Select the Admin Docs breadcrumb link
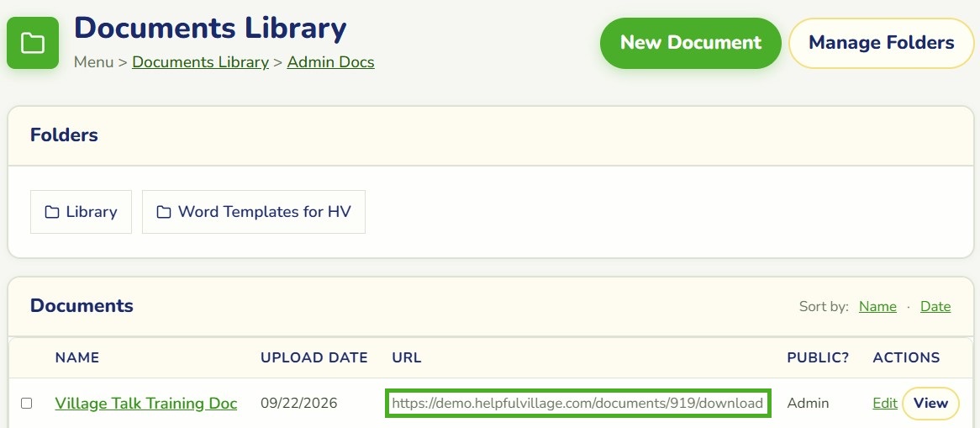Viewport: 980px width, 428px height. point(330,62)
